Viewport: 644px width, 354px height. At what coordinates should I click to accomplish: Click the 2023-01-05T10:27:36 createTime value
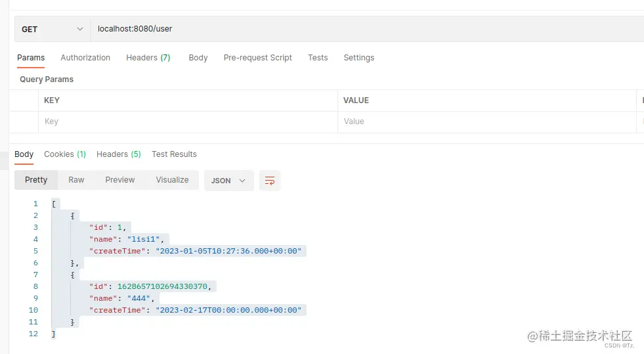[x=228, y=252]
